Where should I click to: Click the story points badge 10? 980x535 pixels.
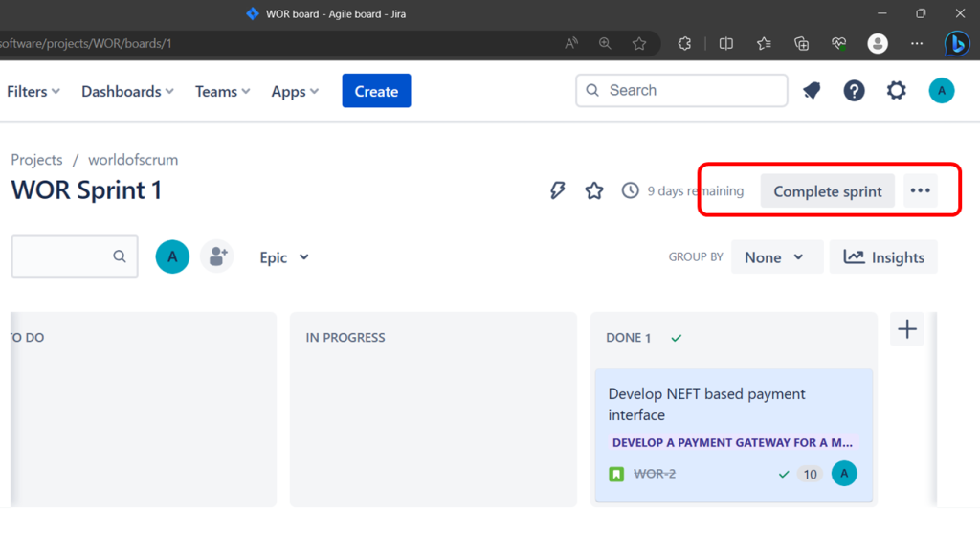pos(810,475)
